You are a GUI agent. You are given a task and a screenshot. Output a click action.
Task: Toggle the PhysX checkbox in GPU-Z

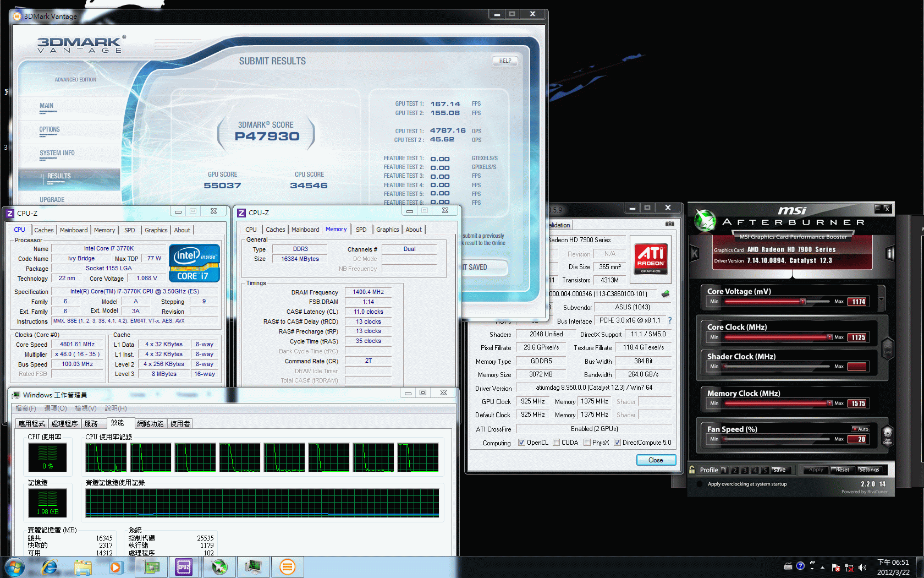point(587,443)
